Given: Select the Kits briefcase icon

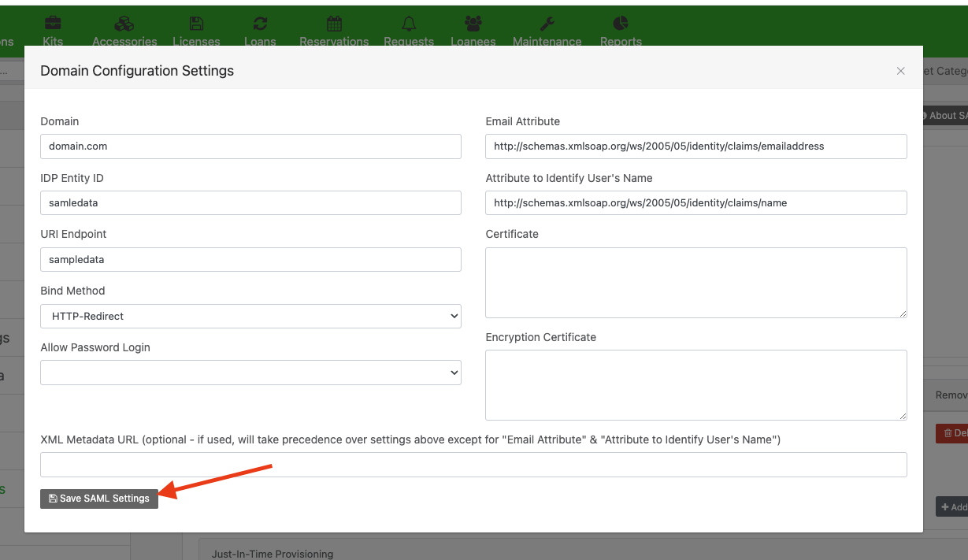Looking at the screenshot, I should pos(53,23).
